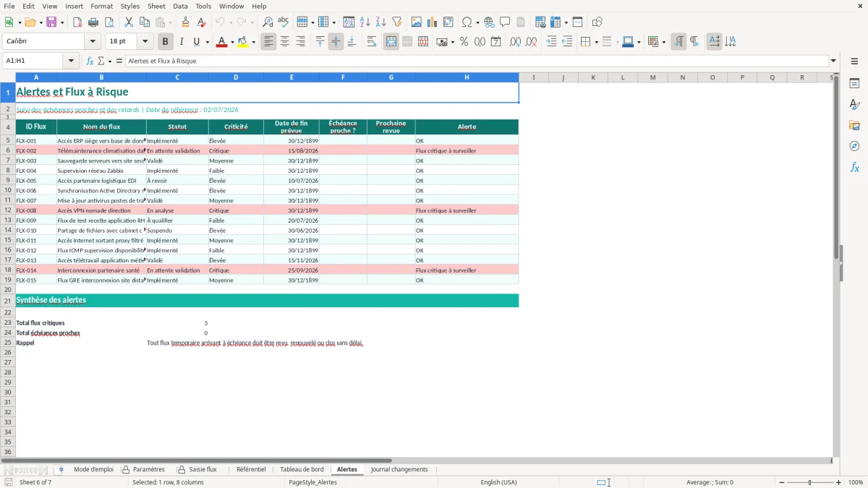Toggle Merge and Center Cells

[x=391, y=42]
